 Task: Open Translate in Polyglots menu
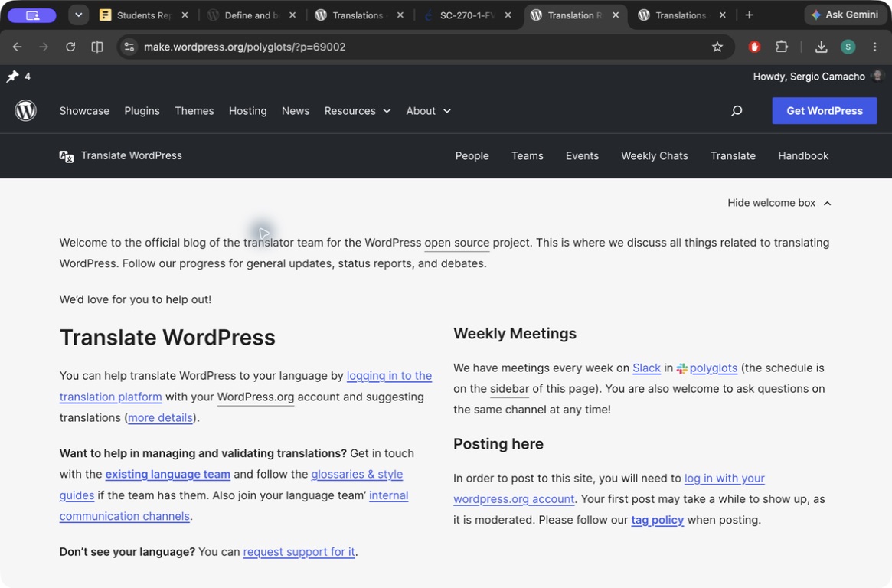(733, 156)
